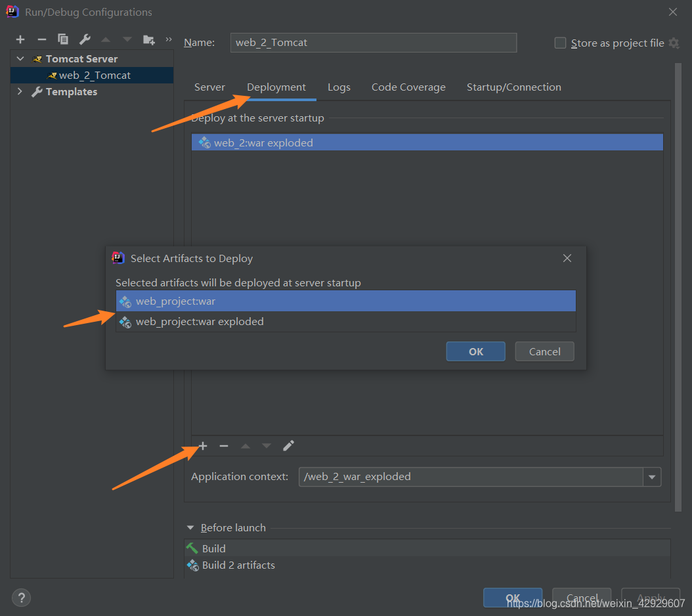The height and width of the screenshot is (616, 692).
Task: Copy the selected configuration
Action: click(63, 40)
